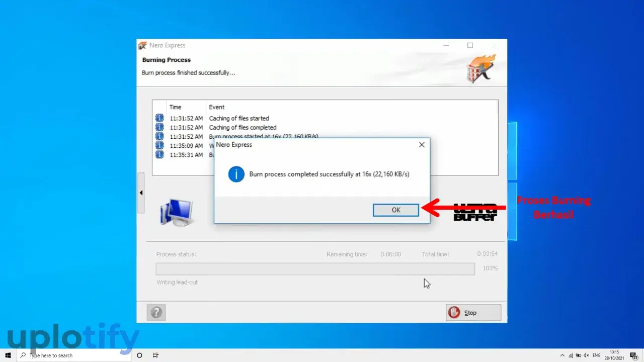Open Cortana circle icon on taskbar
The width and height of the screenshot is (644, 362).
139,355
